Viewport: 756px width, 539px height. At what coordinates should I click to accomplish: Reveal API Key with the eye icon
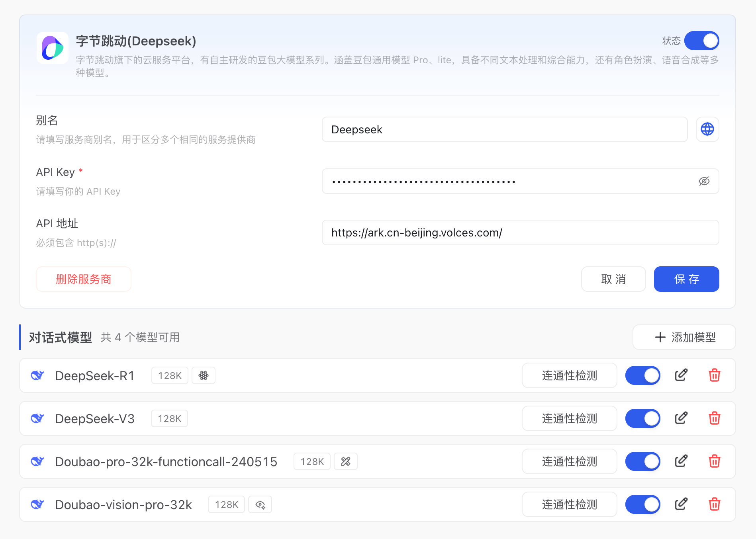pyautogui.click(x=704, y=181)
